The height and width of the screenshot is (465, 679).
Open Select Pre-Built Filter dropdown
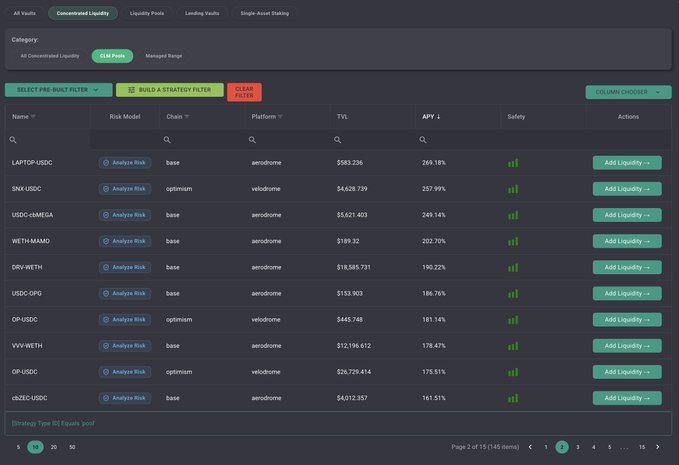tap(58, 90)
